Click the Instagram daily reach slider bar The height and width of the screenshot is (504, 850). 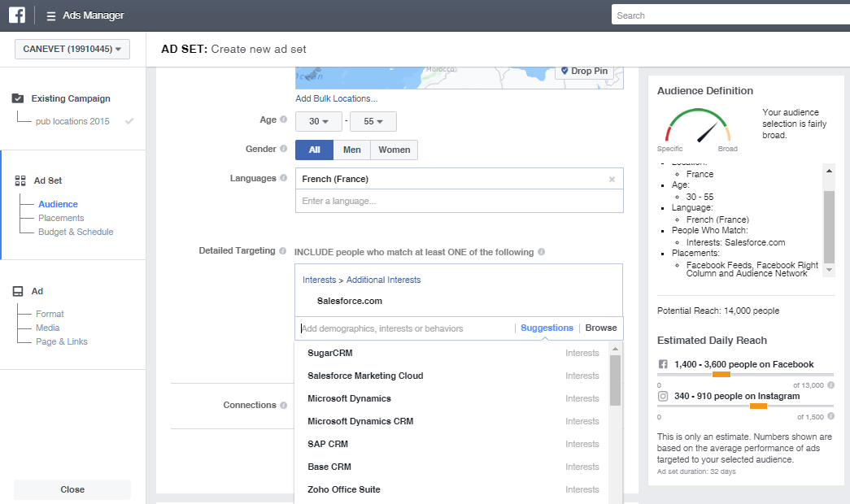tap(745, 406)
